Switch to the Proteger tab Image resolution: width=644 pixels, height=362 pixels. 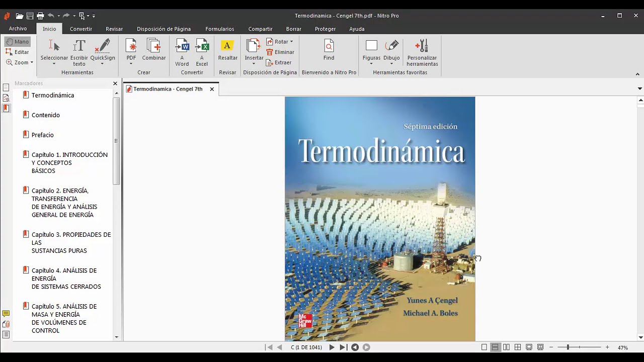tap(326, 29)
